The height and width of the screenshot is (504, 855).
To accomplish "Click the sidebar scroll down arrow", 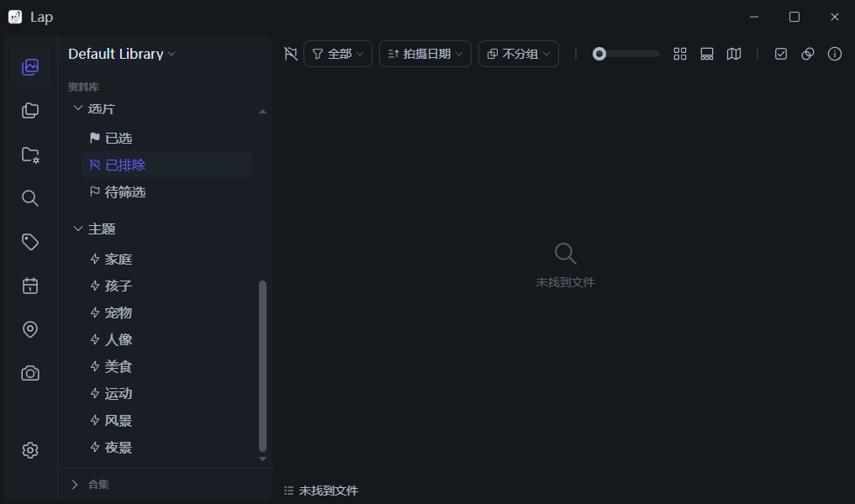I will [262, 459].
